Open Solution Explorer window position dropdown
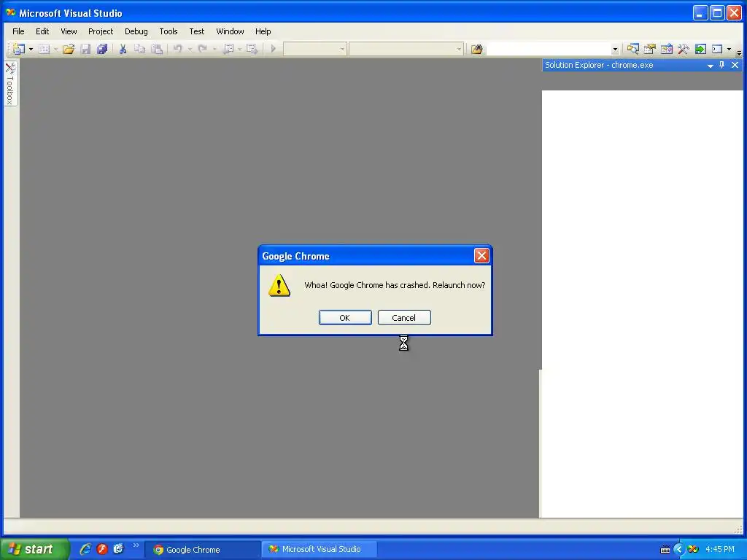The height and width of the screenshot is (560, 747). click(x=710, y=65)
